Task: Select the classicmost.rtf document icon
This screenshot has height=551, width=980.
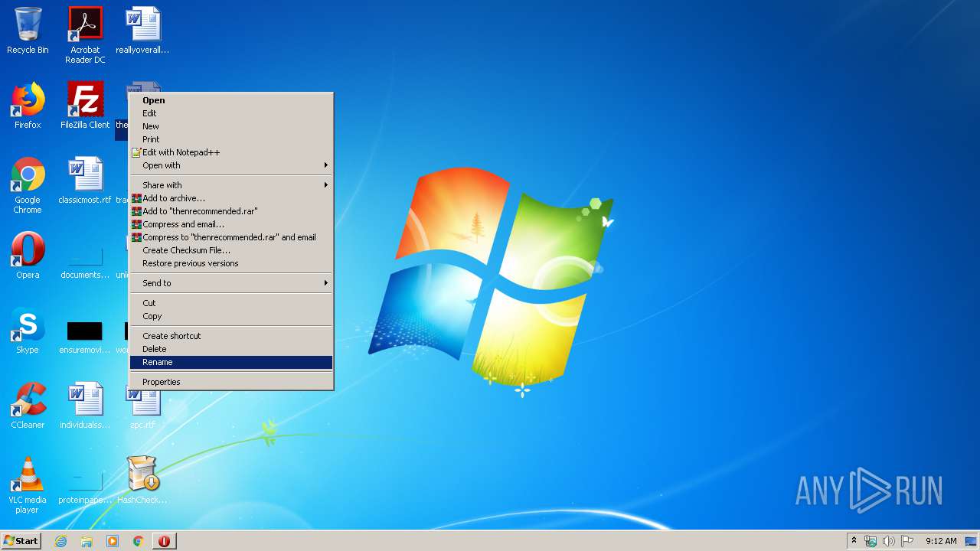Action: 85,181
